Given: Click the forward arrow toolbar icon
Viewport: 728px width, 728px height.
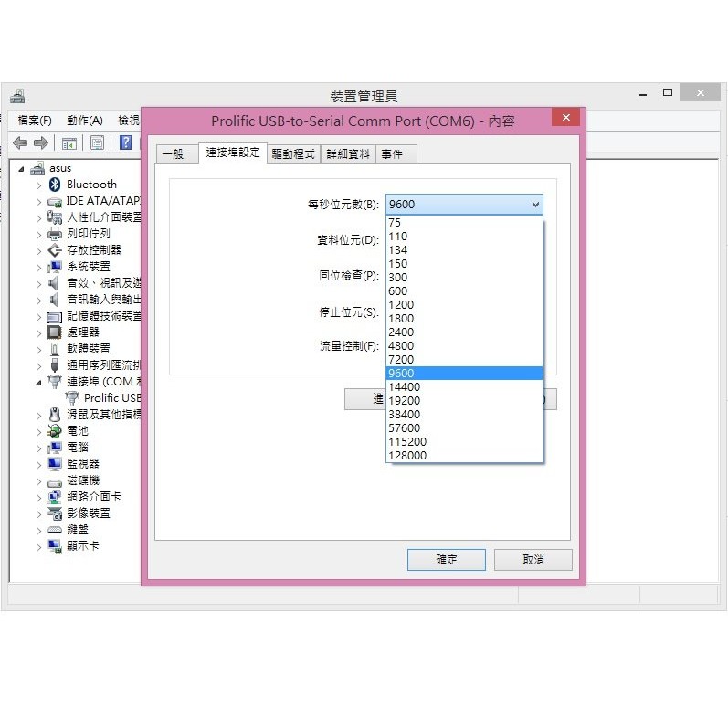Looking at the screenshot, I should tap(41, 143).
